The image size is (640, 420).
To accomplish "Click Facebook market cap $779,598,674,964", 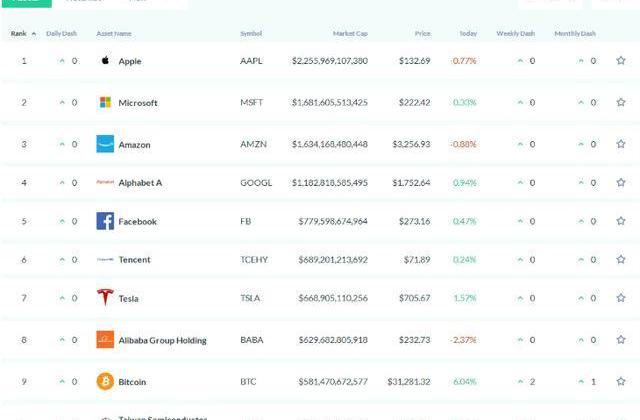I will (x=333, y=221).
